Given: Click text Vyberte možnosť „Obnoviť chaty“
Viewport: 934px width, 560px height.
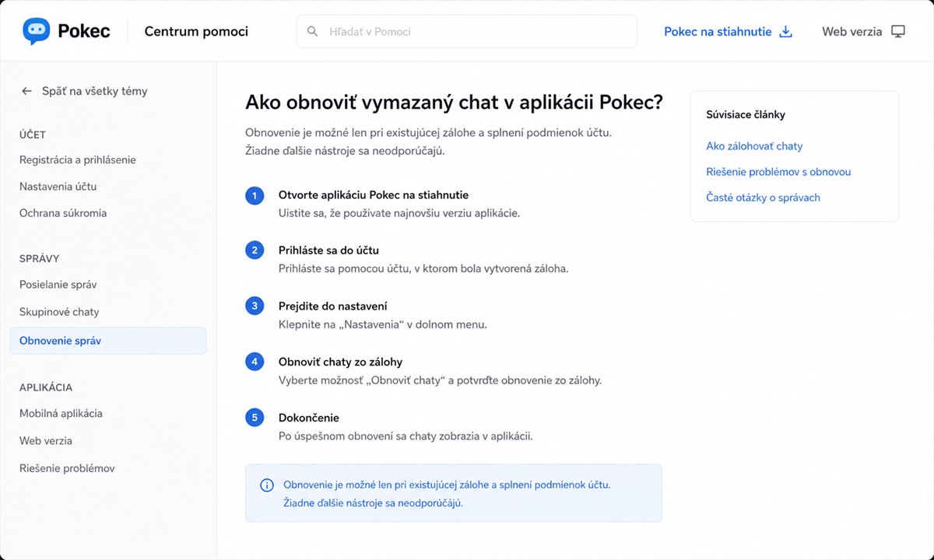Looking at the screenshot, I should [440, 380].
